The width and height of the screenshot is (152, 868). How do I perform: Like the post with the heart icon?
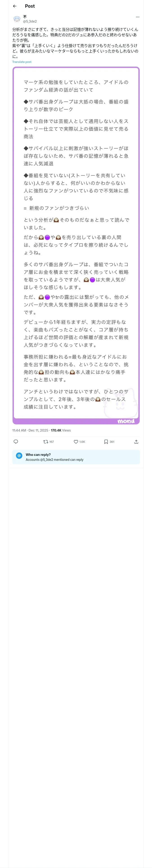[x=76, y=441]
